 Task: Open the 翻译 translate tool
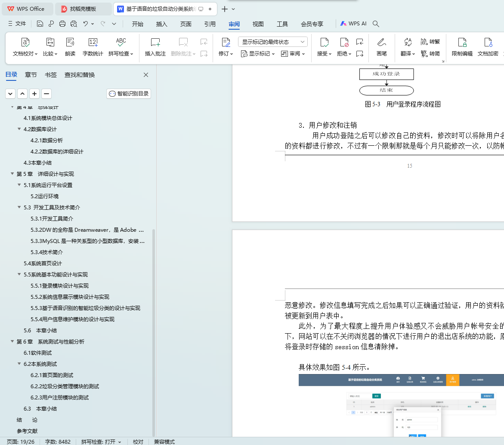(x=408, y=47)
